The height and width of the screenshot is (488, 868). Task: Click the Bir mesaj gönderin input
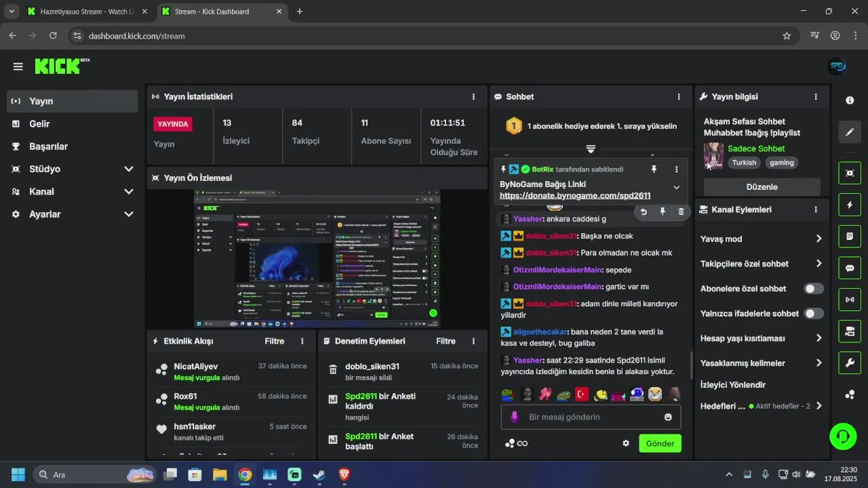pyautogui.click(x=591, y=417)
